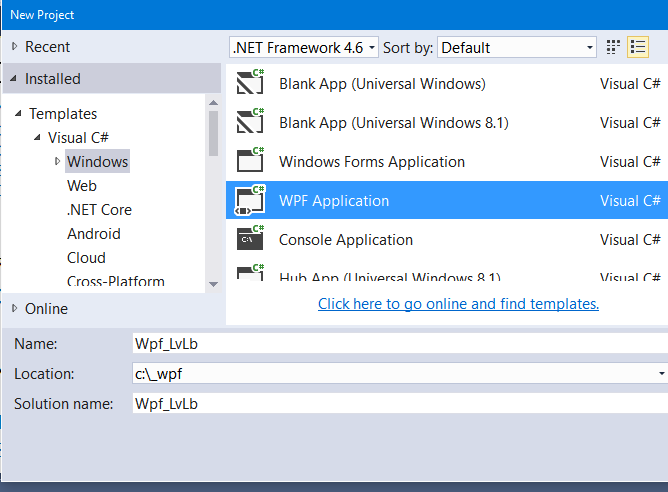
Task: Click Visual C# label on Console Application row
Action: (630, 240)
